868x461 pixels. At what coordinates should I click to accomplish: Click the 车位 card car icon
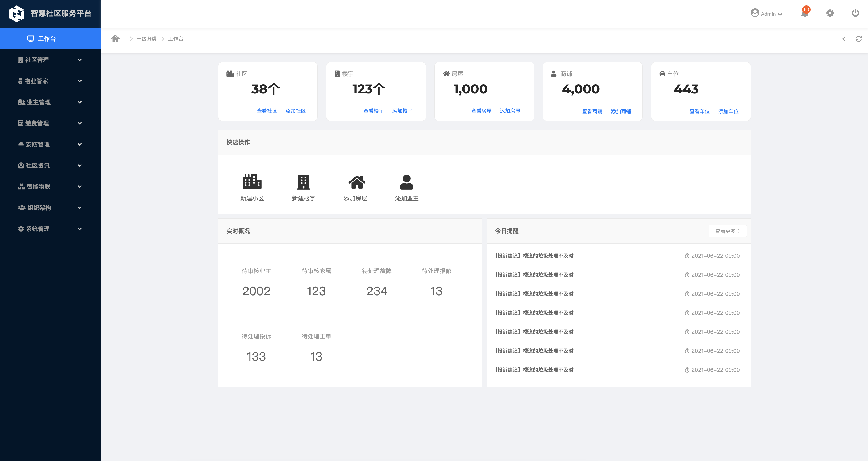[x=662, y=73]
